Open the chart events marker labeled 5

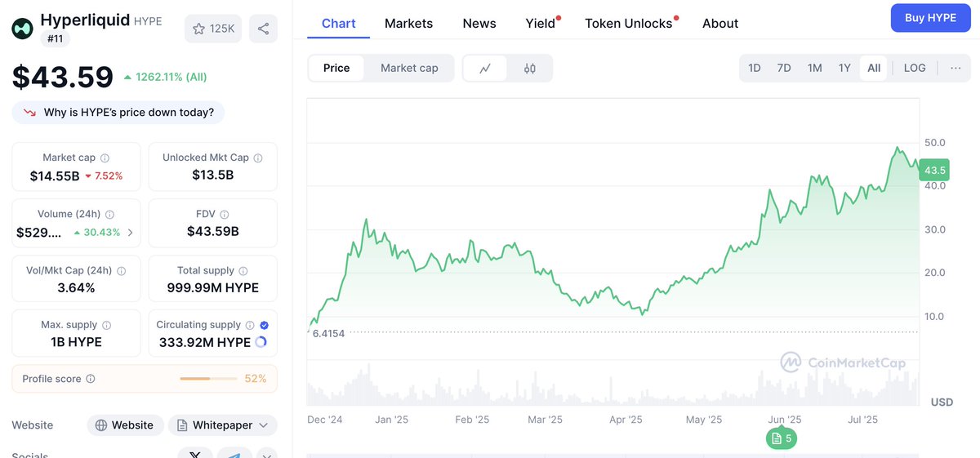(782, 438)
